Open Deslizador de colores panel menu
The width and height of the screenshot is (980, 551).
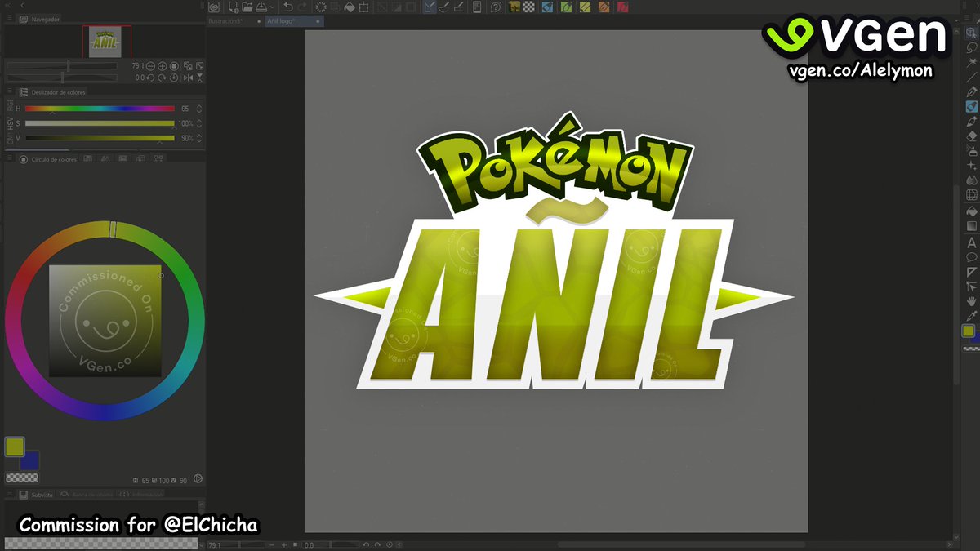tap(10, 91)
